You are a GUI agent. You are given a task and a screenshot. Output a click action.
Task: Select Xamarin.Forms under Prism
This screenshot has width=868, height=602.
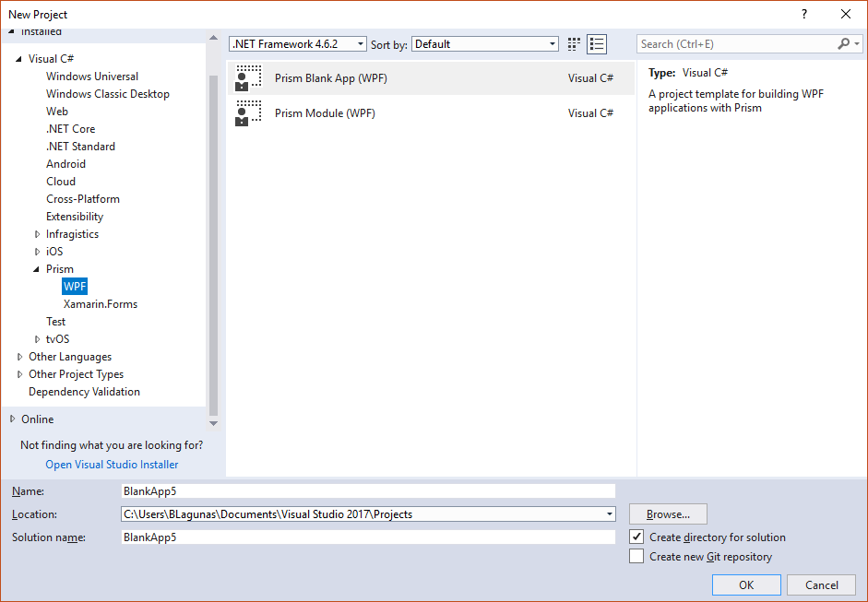[x=101, y=304]
